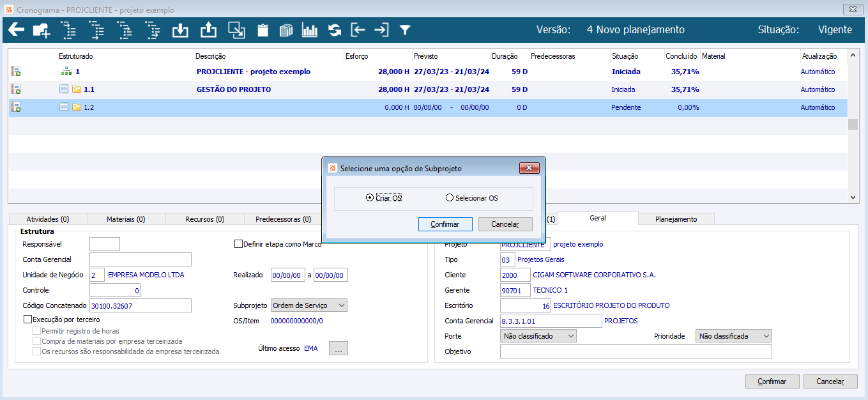
Task: Switch to the Materiais (0) tab
Action: coord(126,219)
